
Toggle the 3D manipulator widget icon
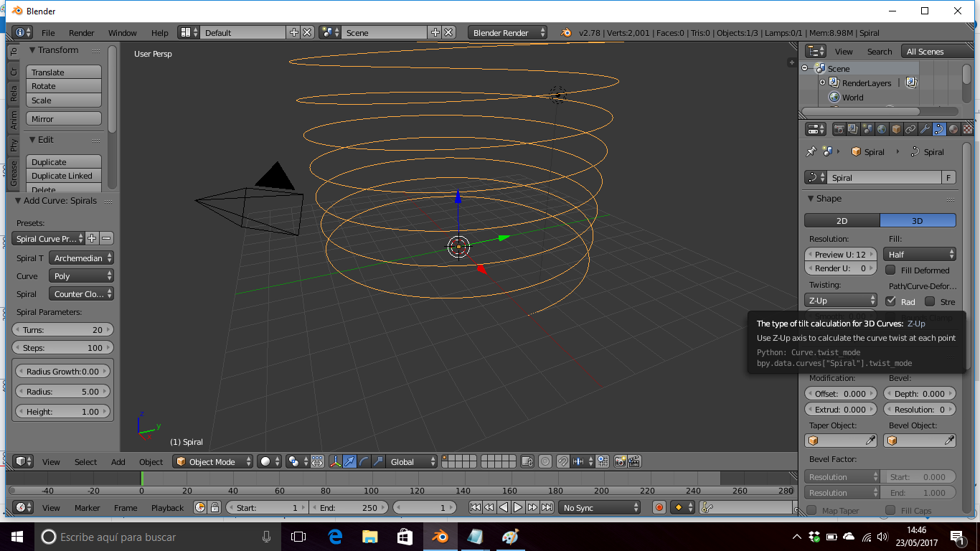point(335,461)
